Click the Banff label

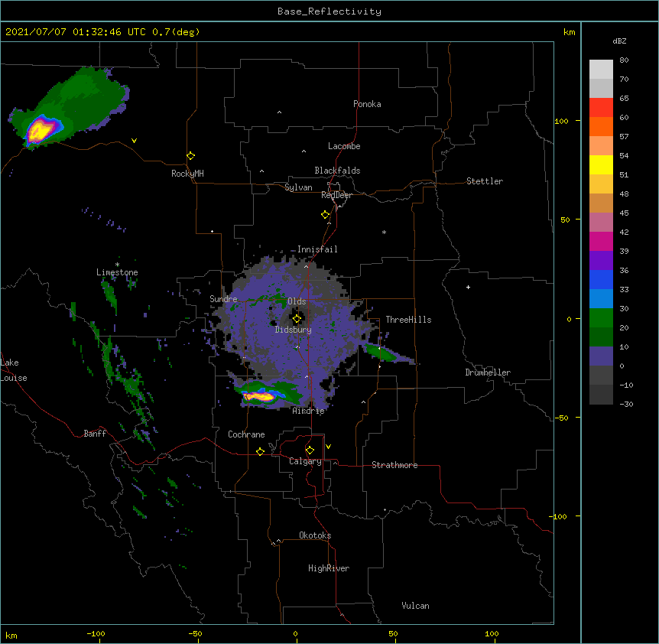coord(95,434)
